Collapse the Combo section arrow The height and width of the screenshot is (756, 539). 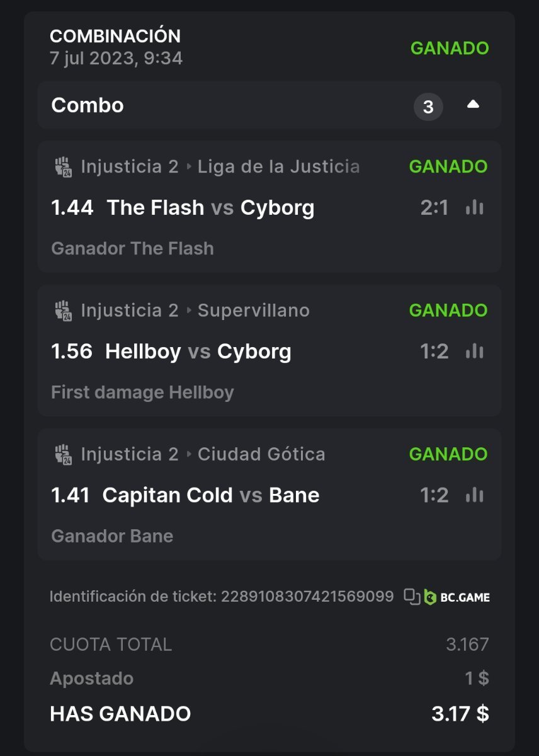coord(473,105)
